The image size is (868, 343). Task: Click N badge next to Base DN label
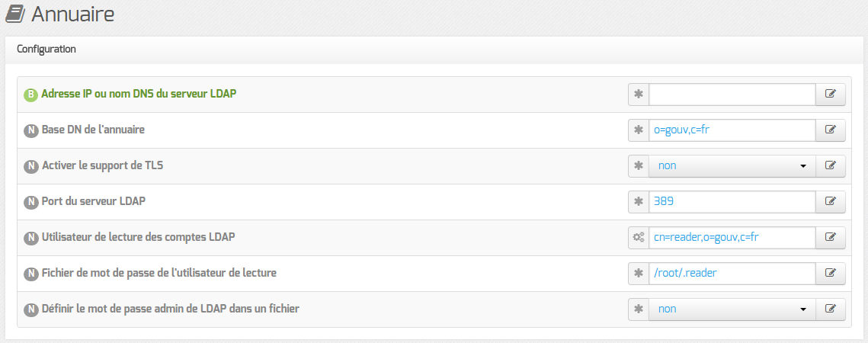pos(30,131)
